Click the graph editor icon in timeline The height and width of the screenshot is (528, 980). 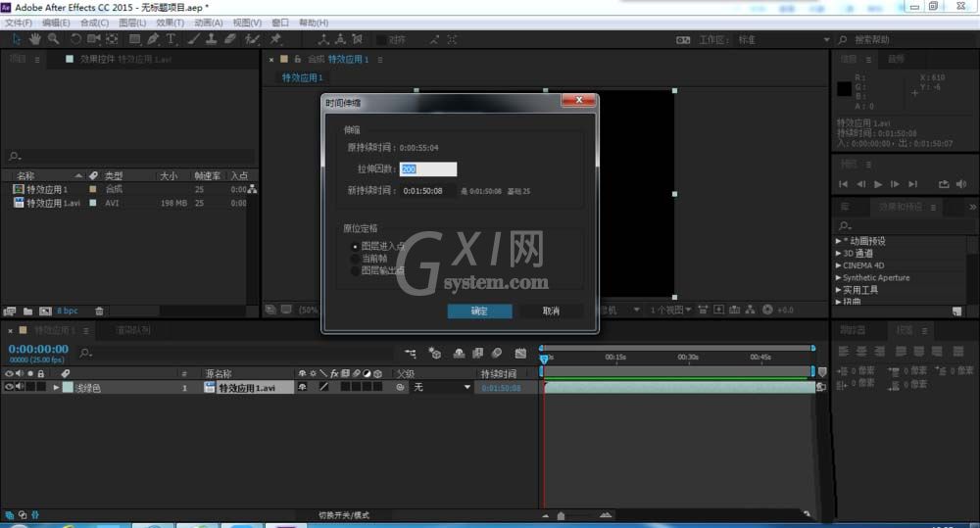click(x=520, y=354)
